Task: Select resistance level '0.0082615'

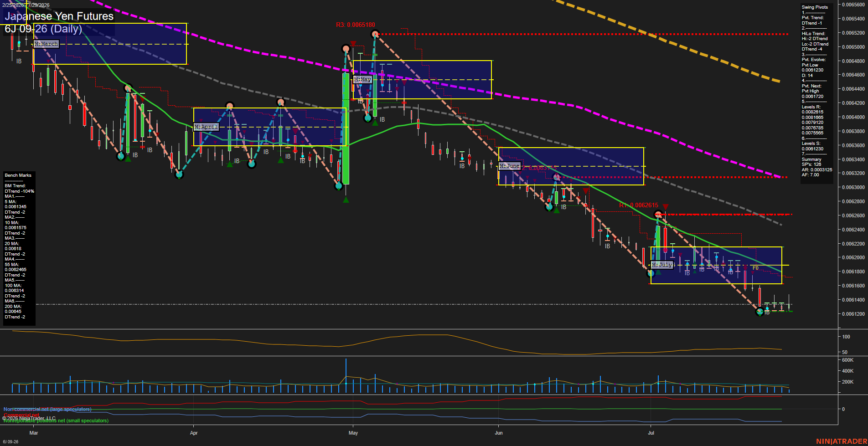Action: click(x=812, y=112)
